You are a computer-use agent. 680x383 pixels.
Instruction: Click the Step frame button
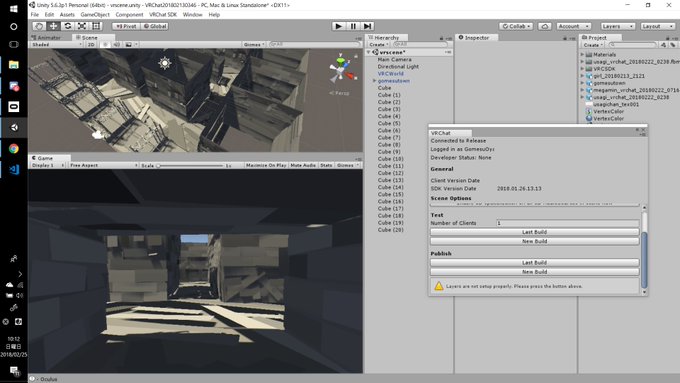[367, 26]
